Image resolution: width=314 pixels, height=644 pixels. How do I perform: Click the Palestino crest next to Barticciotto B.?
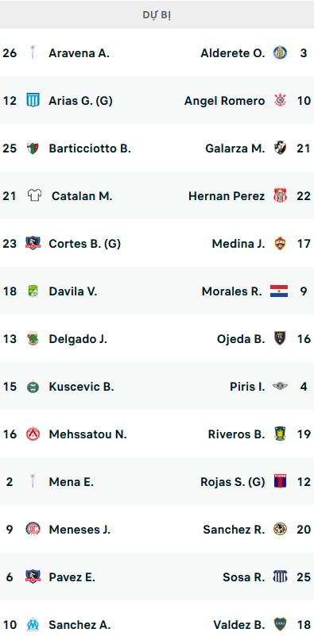[x=33, y=148]
